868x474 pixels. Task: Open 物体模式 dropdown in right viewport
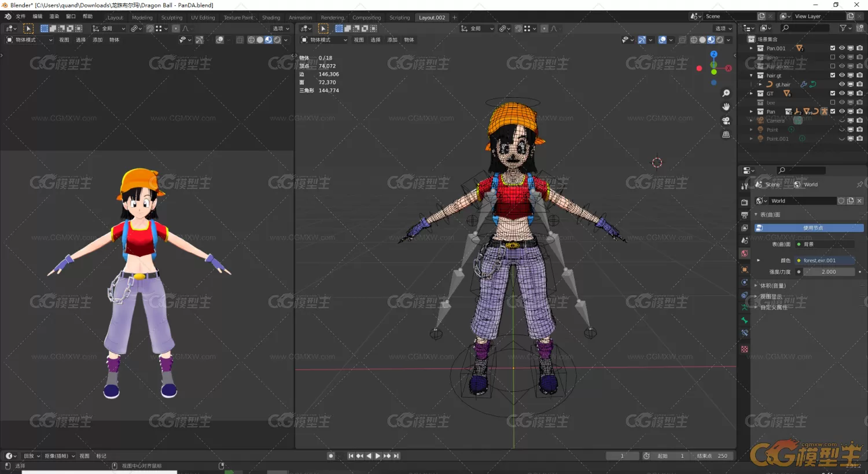324,40
